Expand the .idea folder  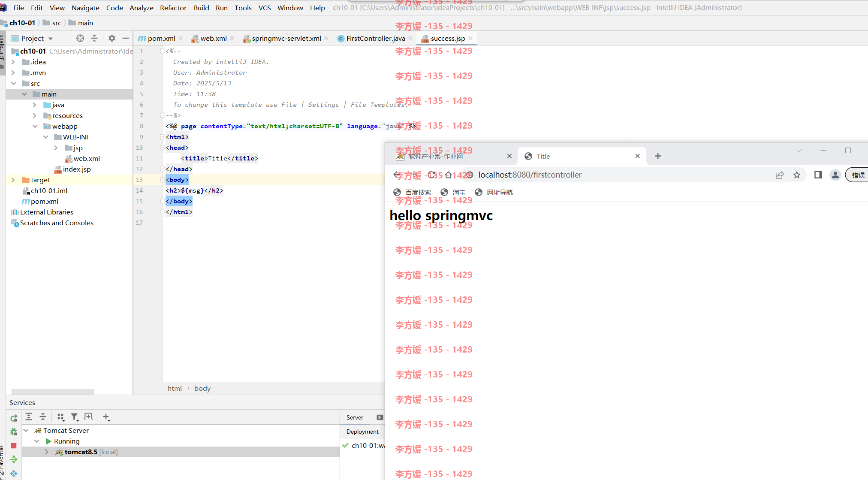13,62
